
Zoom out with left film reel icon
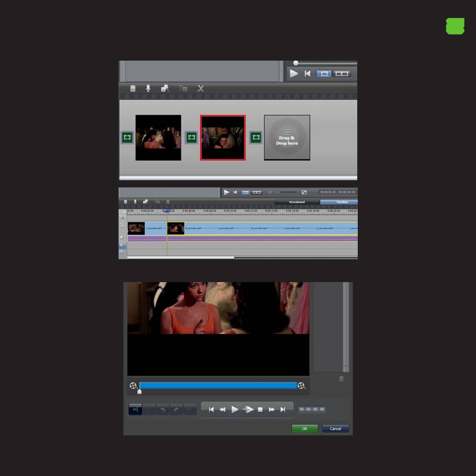coord(133,385)
